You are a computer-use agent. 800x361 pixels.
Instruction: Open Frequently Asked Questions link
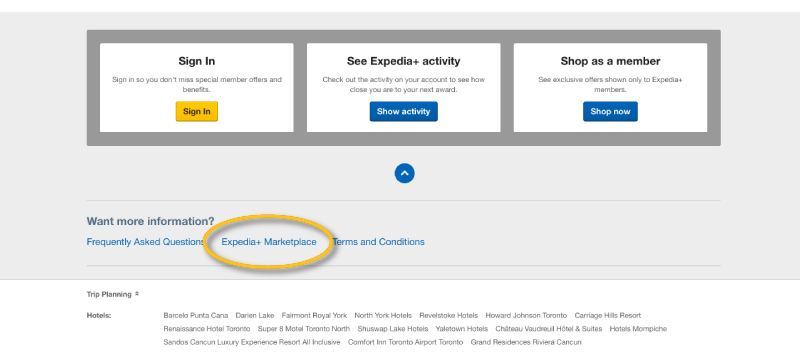tap(145, 242)
